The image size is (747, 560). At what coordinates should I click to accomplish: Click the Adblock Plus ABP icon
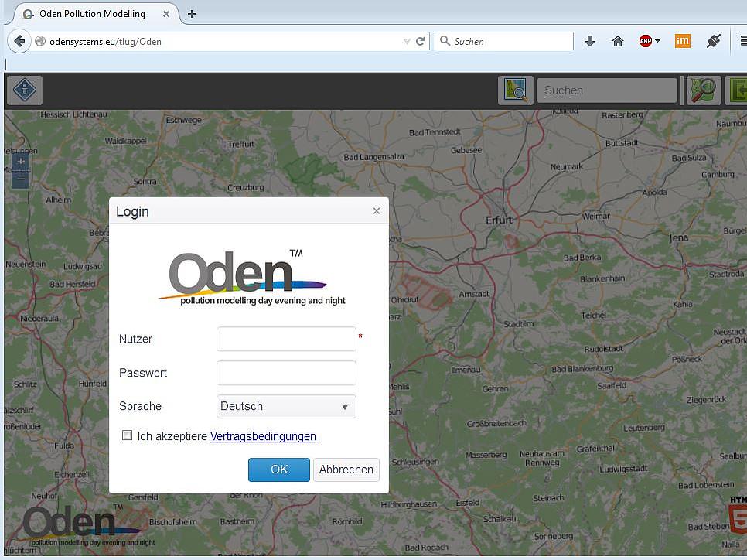[646, 41]
